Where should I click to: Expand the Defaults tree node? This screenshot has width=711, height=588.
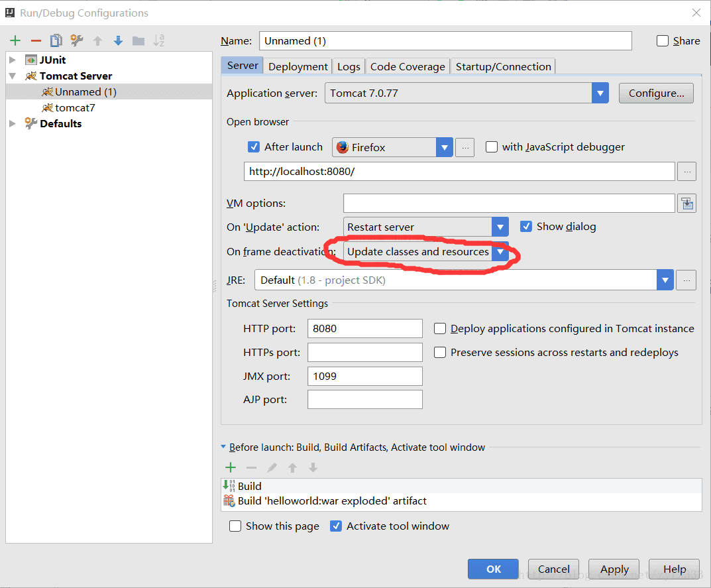click(12, 123)
